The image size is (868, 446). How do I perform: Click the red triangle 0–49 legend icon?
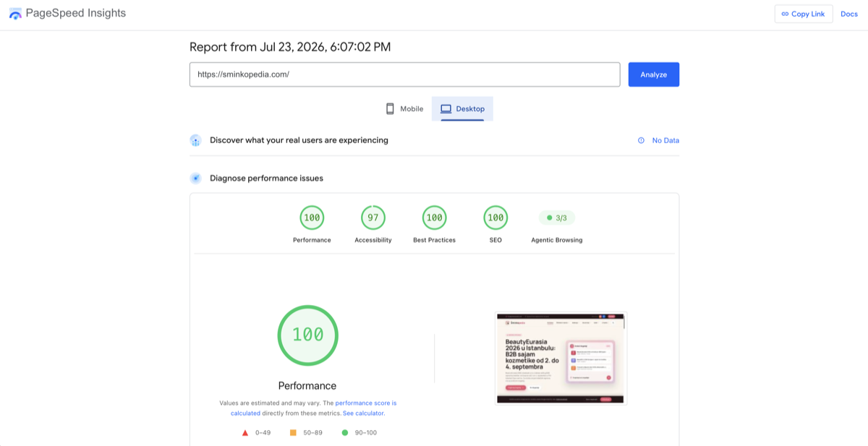click(x=245, y=433)
